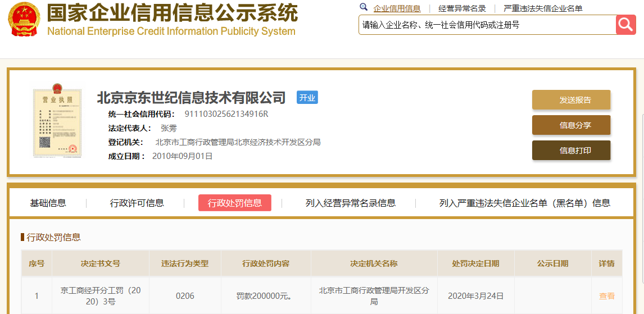Open the 列入严重违法失信企业名单（黑名单）信息 tab

point(525,203)
